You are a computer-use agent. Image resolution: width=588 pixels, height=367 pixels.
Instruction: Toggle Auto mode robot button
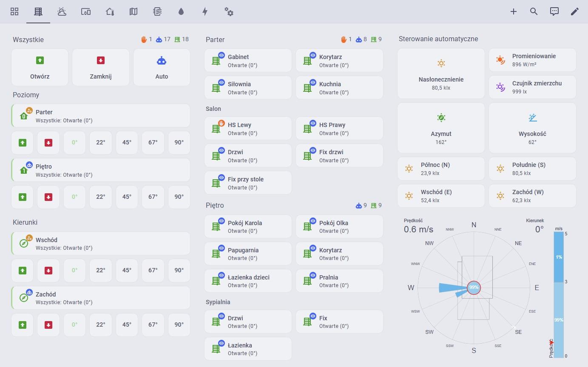click(x=162, y=68)
